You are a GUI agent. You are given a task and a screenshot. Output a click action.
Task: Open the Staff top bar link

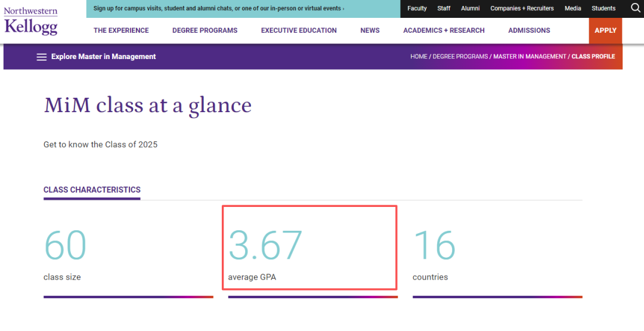tap(444, 8)
